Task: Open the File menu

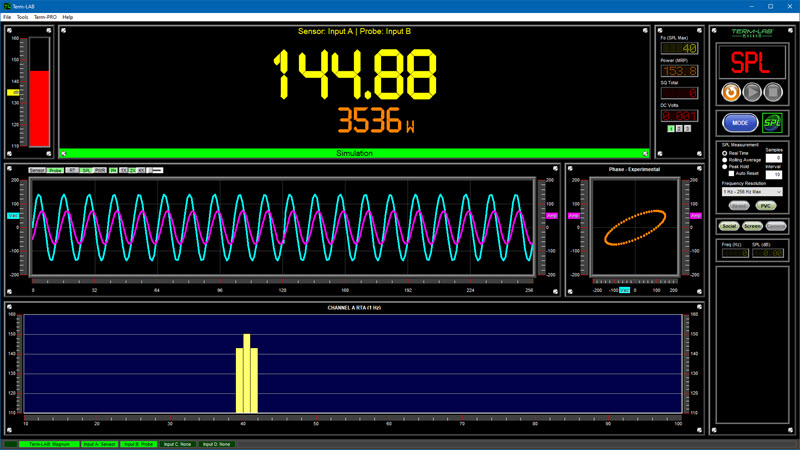Action: 7,17
